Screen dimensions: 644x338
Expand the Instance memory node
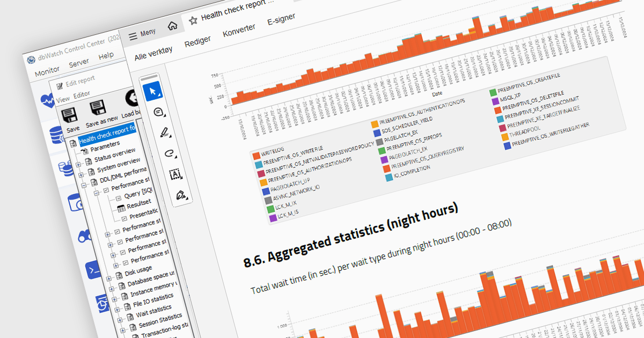tap(115, 298)
